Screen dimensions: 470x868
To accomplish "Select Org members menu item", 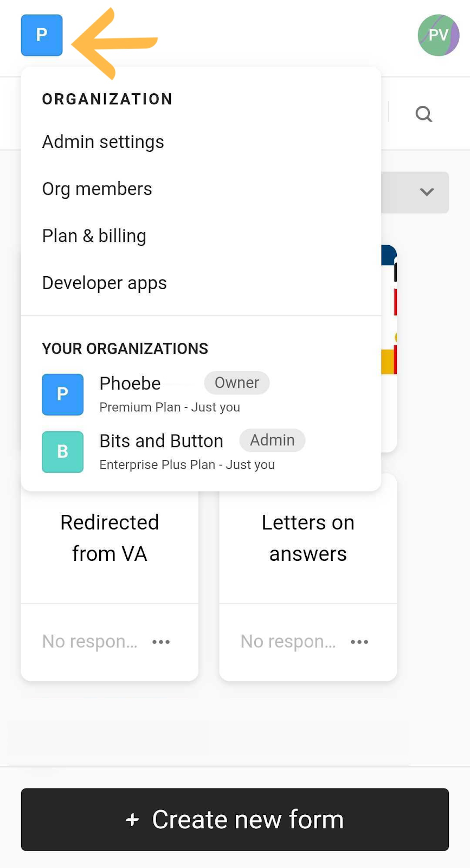I will [97, 189].
